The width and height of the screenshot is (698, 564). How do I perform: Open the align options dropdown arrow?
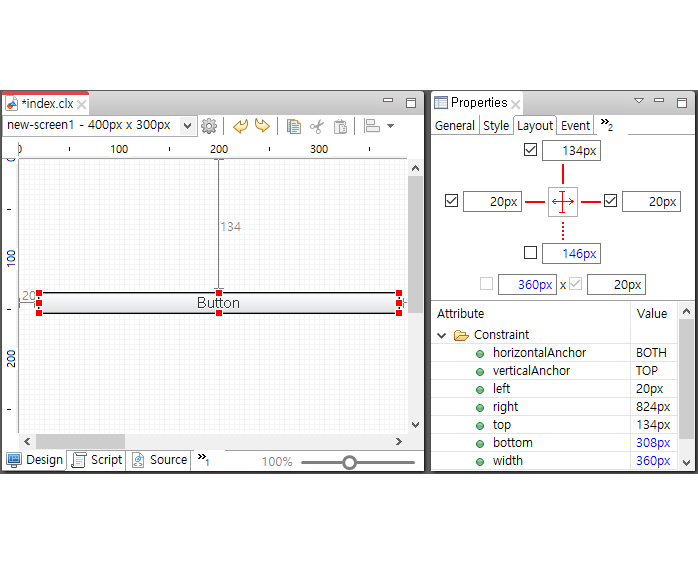click(390, 126)
